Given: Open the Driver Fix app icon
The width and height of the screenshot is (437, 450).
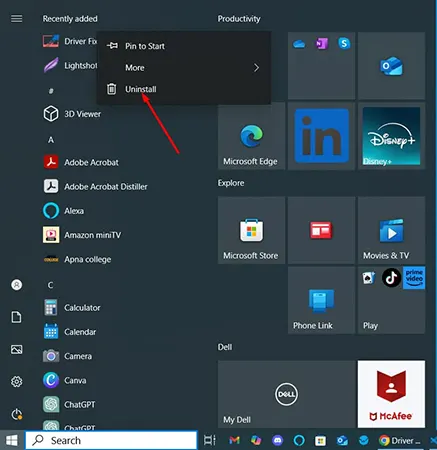Looking at the screenshot, I should (51, 41).
